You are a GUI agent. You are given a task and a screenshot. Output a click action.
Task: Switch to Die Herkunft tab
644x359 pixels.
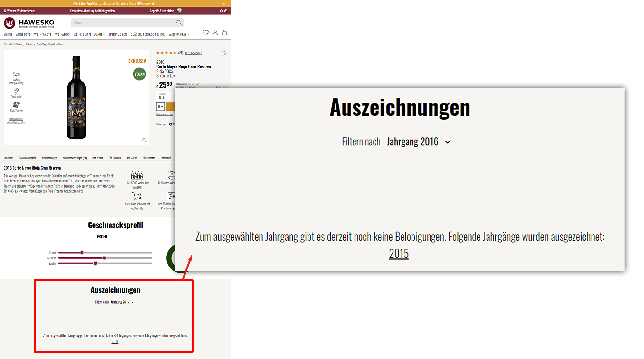[x=115, y=158]
